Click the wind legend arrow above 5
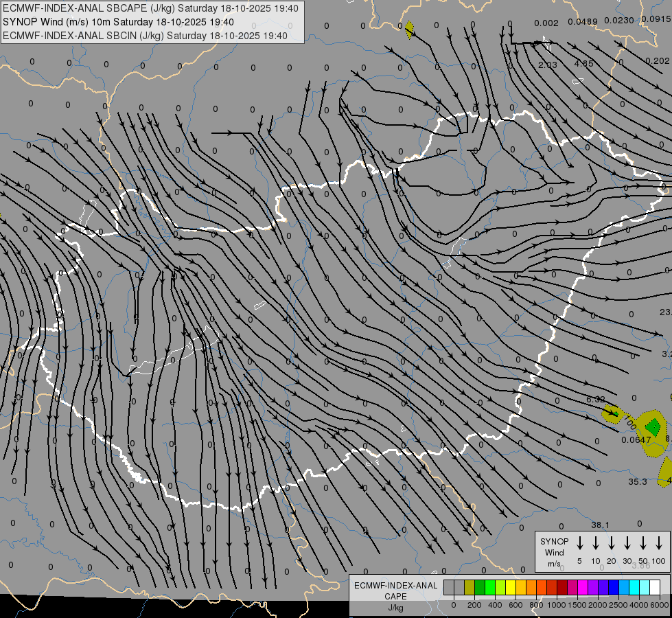 [x=579, y=543]
